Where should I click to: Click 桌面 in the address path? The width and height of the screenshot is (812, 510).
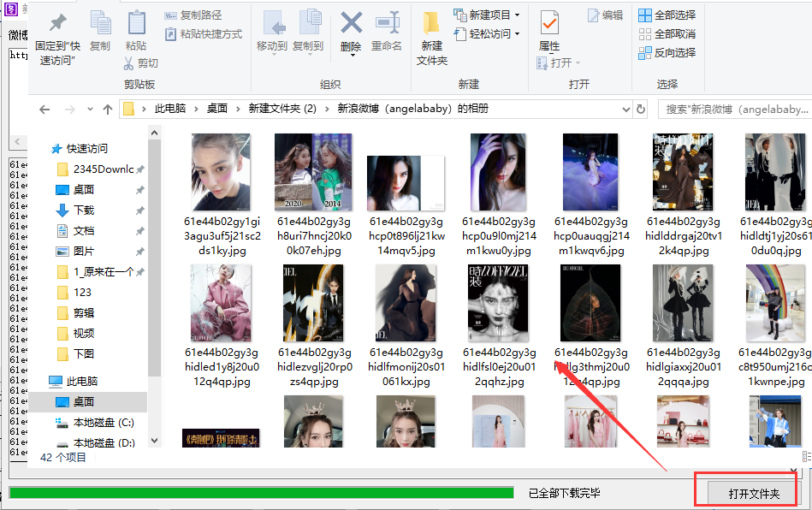[x=217, y=109]
